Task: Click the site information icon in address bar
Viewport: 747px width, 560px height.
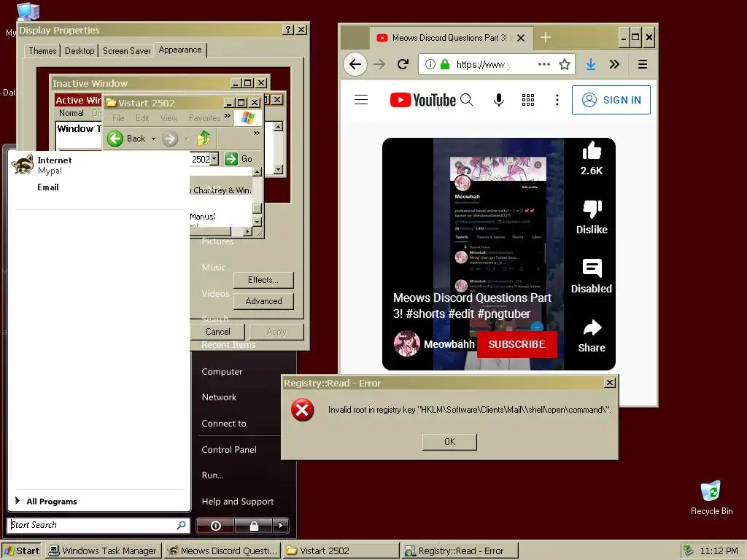Action: (x=430, y=64)
